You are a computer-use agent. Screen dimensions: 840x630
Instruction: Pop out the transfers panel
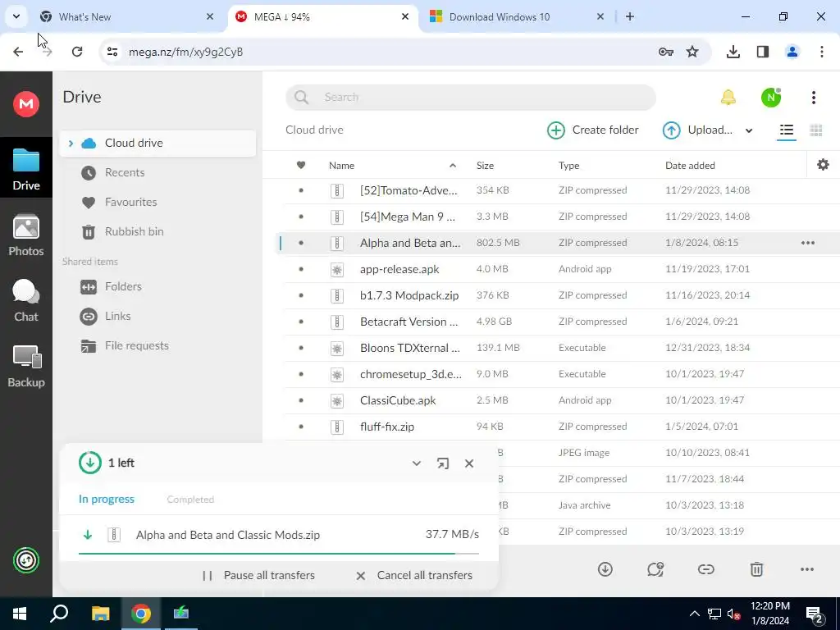pos(442,463)
